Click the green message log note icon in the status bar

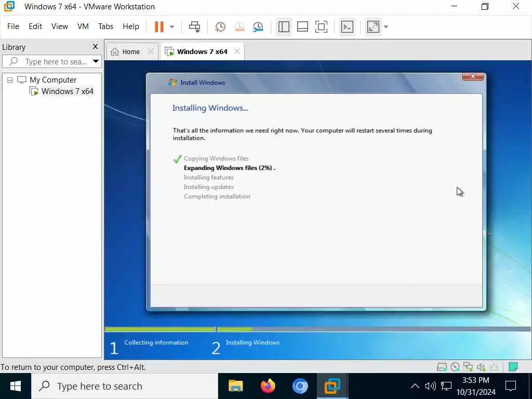tap(513, 367)
